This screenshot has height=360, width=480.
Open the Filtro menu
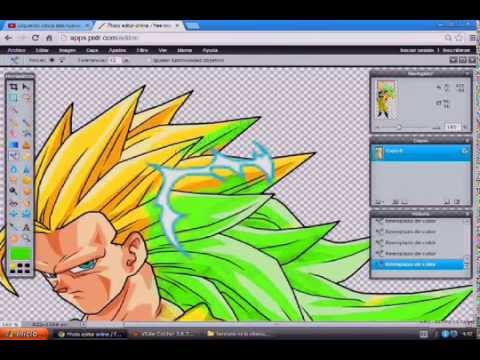(x=142, y=50)
